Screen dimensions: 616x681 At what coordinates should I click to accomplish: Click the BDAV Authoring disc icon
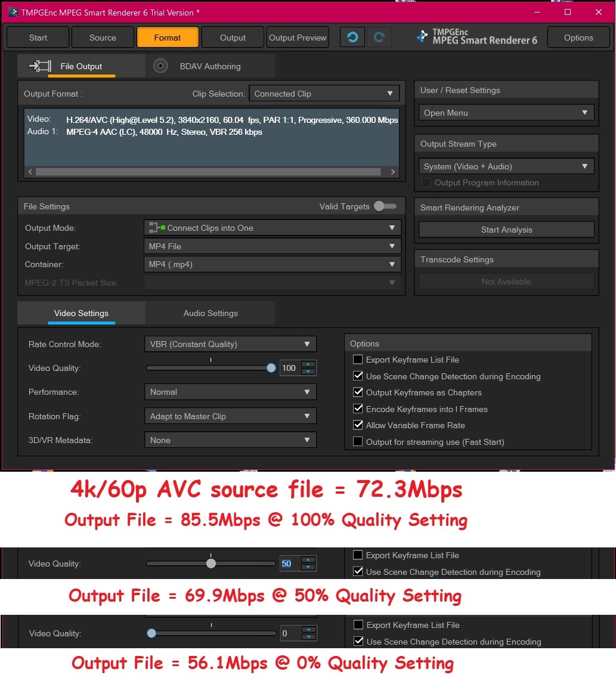pyautogui.click(x=160, y=66)
